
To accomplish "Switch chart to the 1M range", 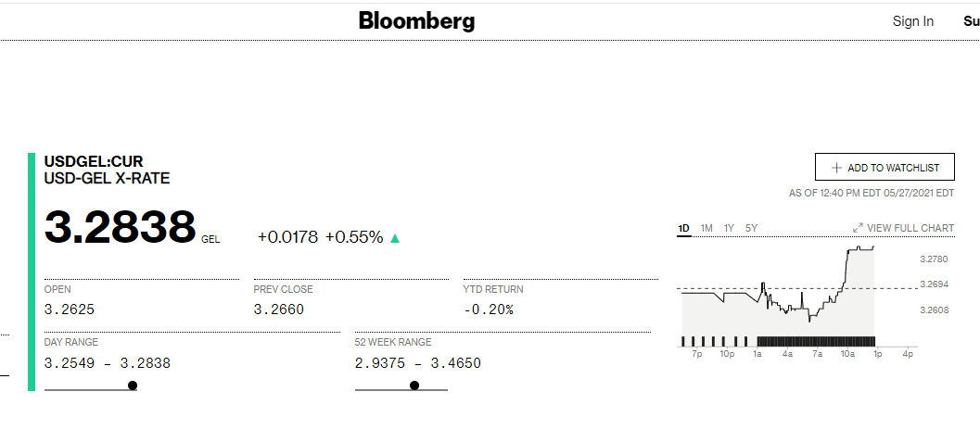I will [x=706, y=228].
